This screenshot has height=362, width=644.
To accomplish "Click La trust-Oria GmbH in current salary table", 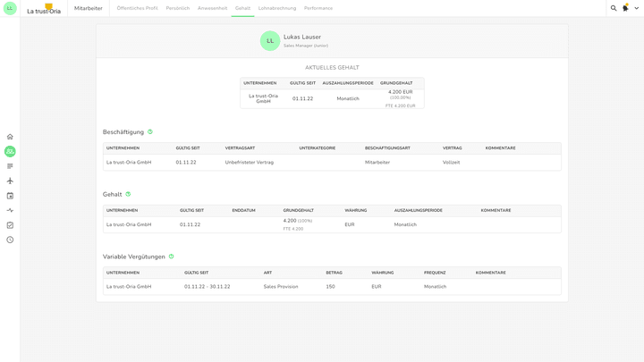I will (263, 98).
